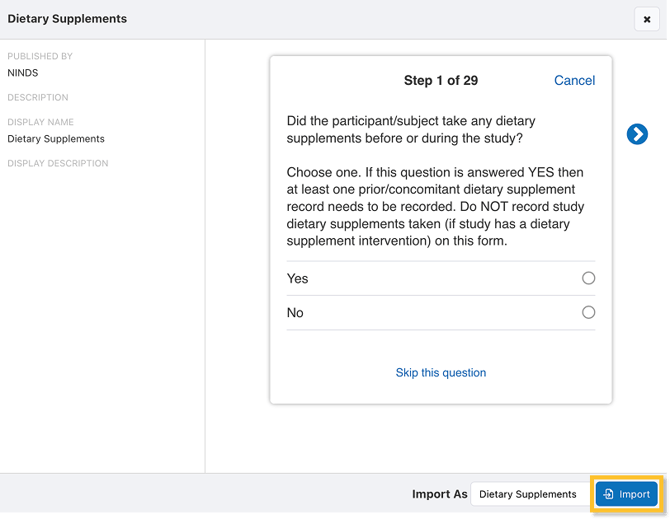Select the No radio button

[x=588, y=312]
